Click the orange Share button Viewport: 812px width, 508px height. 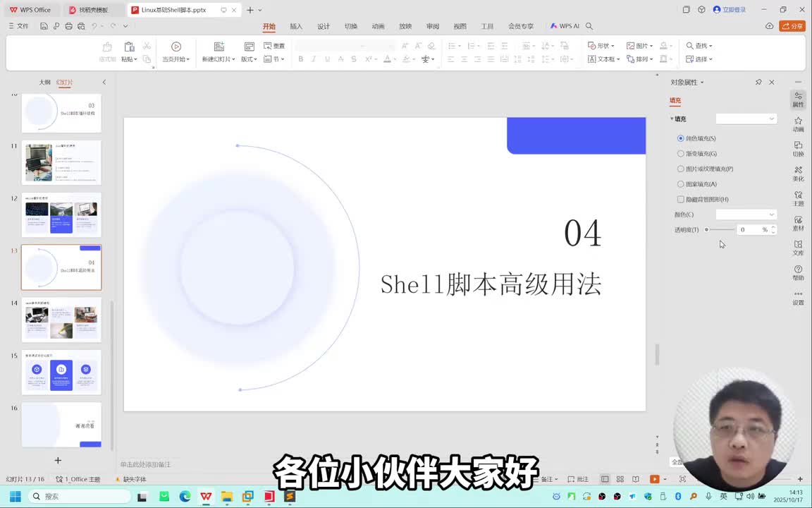[x=792, y=26]
